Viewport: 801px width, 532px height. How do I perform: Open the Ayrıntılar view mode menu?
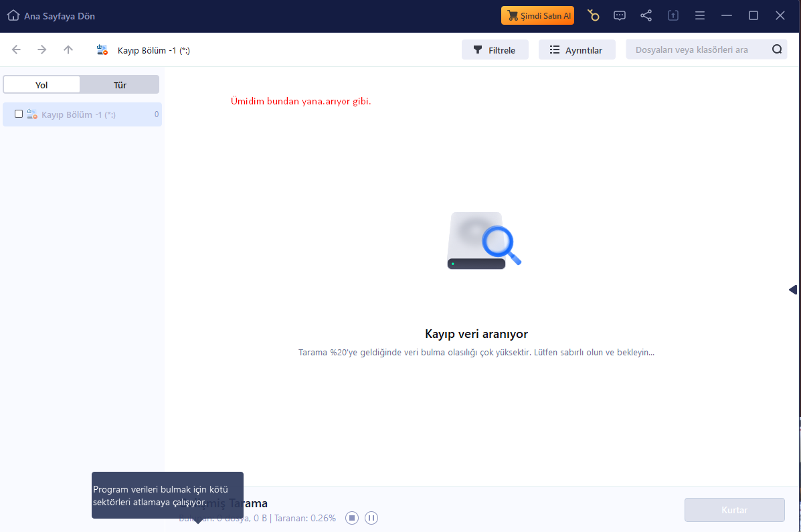577,50
